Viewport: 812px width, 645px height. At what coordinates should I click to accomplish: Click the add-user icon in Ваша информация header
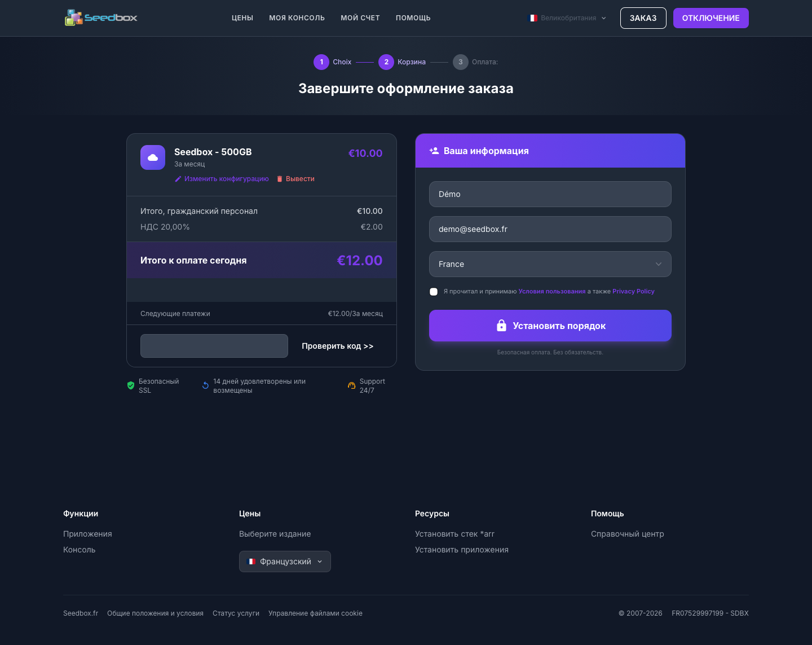(434, 151)
